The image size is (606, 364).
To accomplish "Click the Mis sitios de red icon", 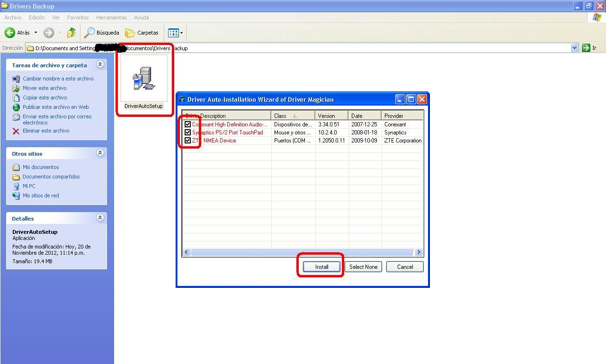I will click(x=16, y=195).
